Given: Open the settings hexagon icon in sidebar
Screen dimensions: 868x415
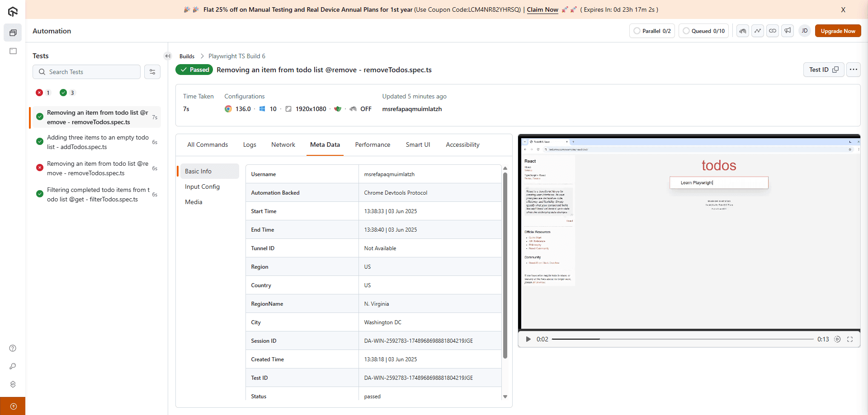Looking at the screenshot, I should click(x=13, y=384).
